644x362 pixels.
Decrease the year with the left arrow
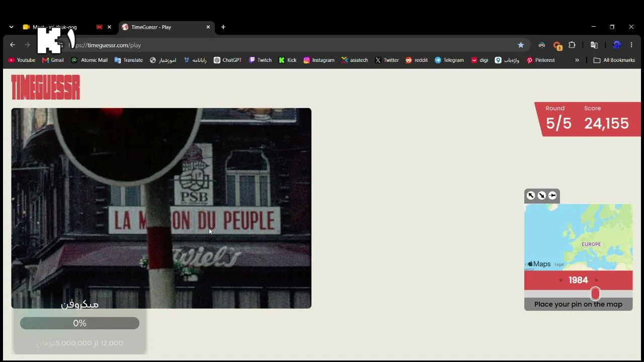pos(560,281)
